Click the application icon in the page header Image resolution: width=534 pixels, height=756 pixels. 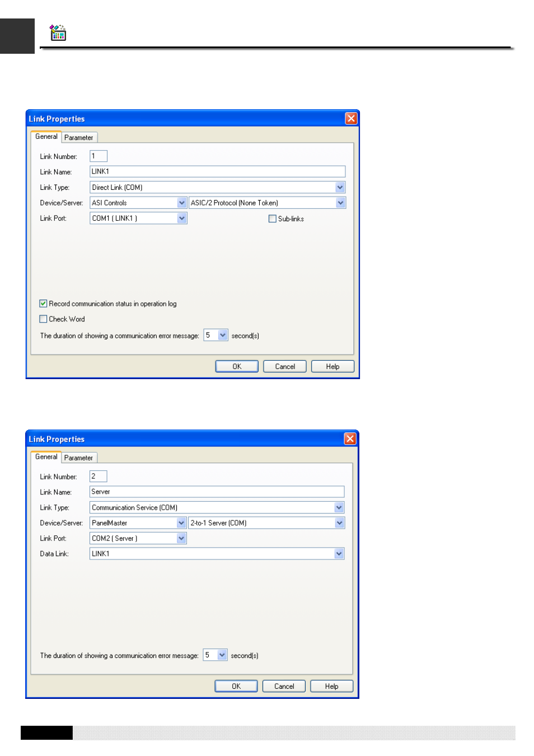pyautogui.click(x=58, y=33)
